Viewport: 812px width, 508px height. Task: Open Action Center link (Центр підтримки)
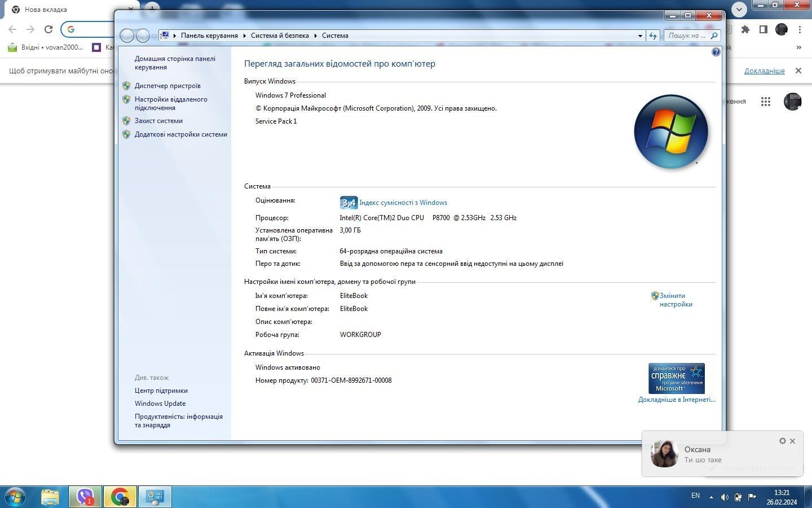pos(161,391)
